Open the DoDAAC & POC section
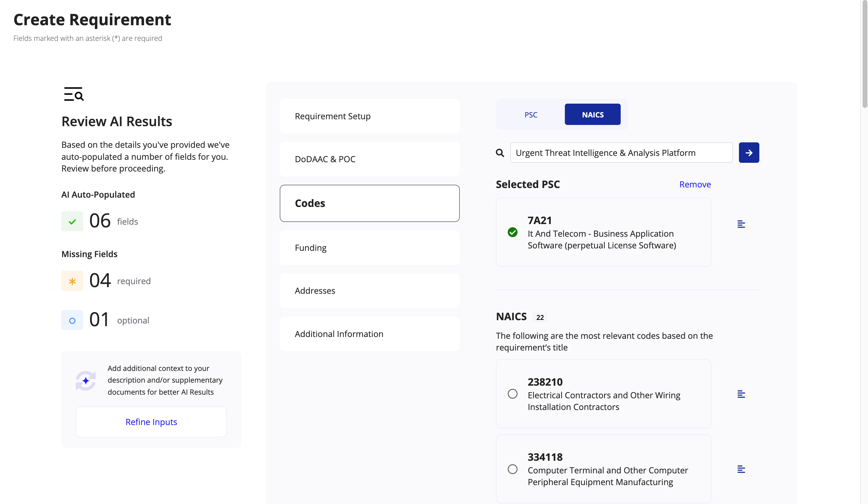Viewport: 868px width, 504px height. [x=369, y=159]
